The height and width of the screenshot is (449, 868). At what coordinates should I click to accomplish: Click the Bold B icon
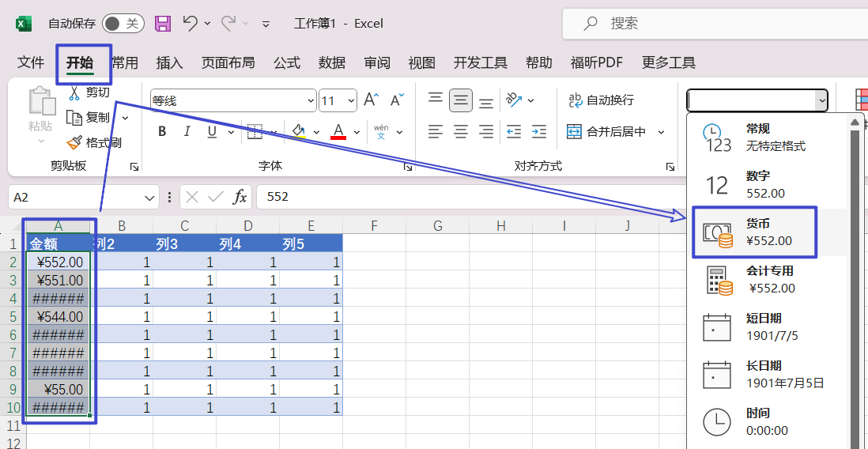click(162, 132)
